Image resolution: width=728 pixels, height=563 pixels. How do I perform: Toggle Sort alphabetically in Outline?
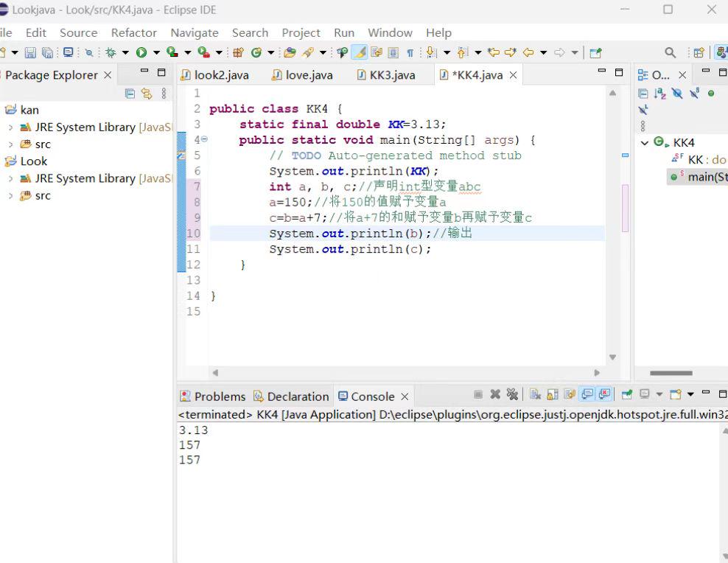coord(659,94)
